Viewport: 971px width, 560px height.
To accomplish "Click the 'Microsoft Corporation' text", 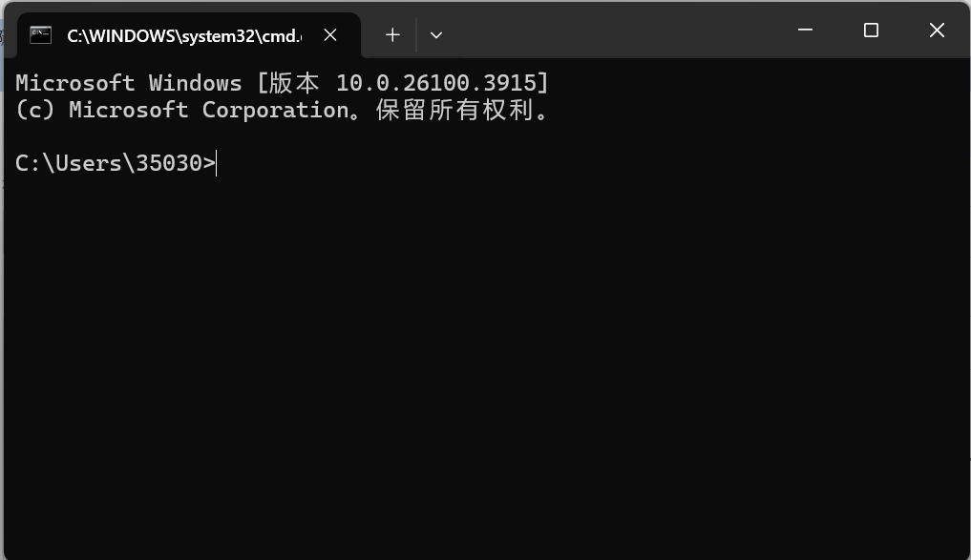I will (208, 110).
